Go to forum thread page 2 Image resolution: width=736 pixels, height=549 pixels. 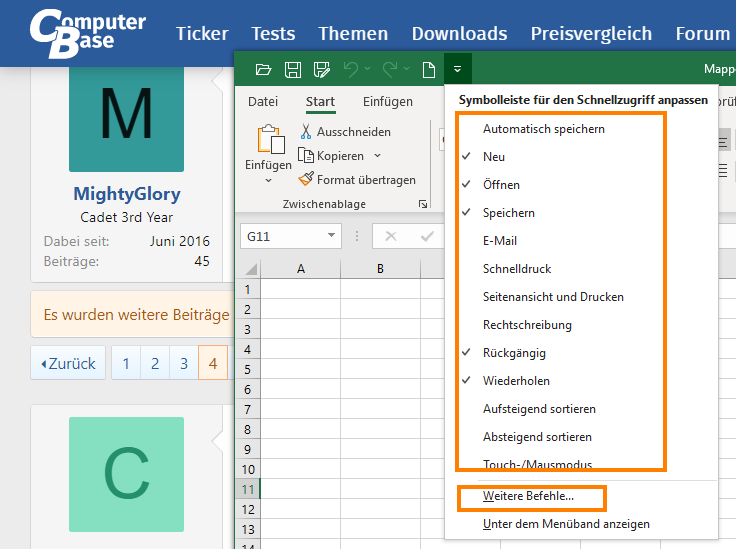(x=155, y=363)
